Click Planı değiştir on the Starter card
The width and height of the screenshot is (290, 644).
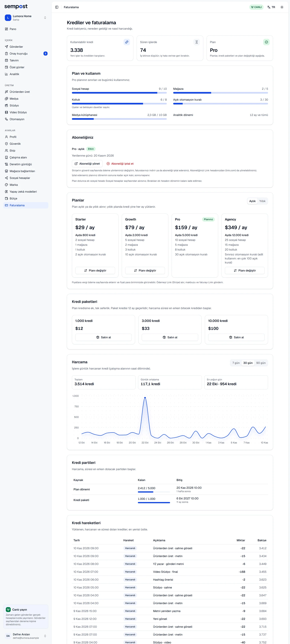pyautogui.click(x=95, y=271)
